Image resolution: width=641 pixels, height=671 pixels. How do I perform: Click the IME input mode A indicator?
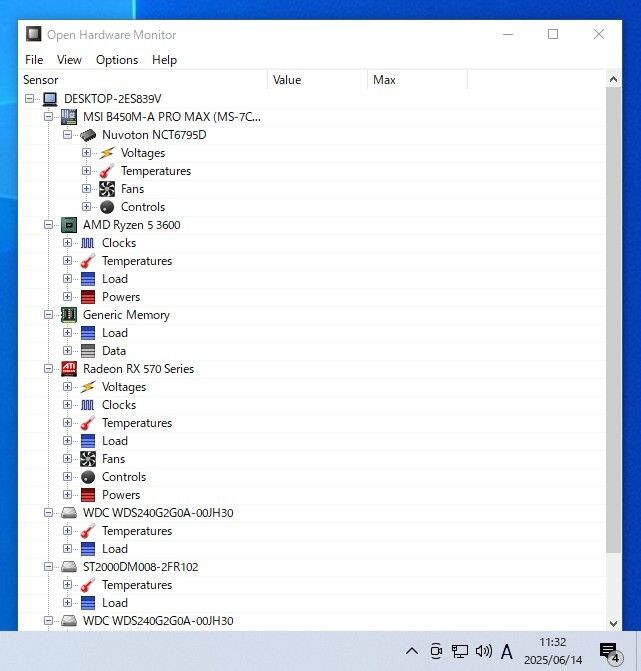(x=507, y=652)
